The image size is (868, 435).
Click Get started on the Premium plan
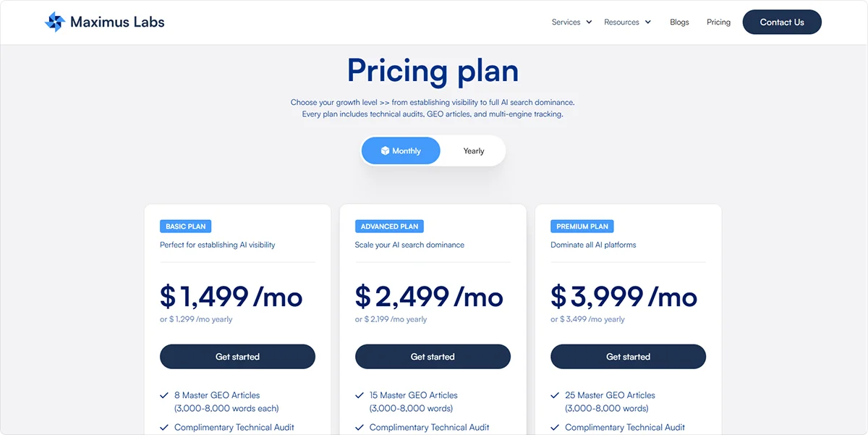click(x=628, y=356)
